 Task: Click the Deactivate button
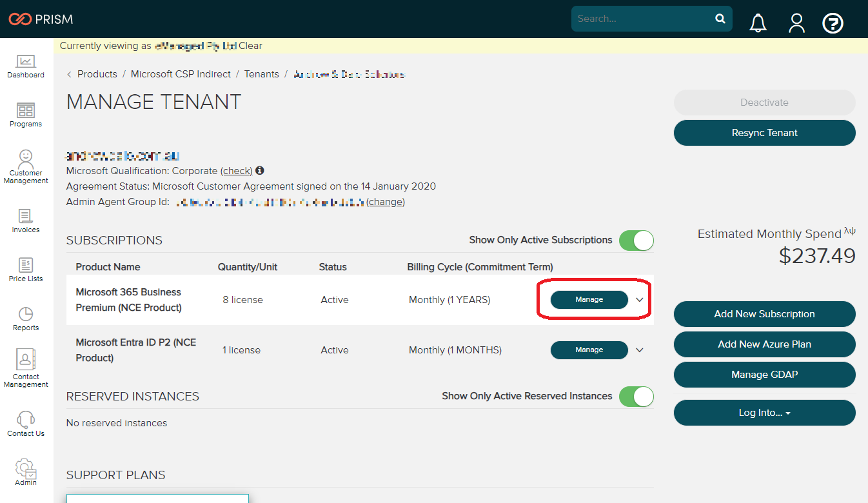coord(765,103)
